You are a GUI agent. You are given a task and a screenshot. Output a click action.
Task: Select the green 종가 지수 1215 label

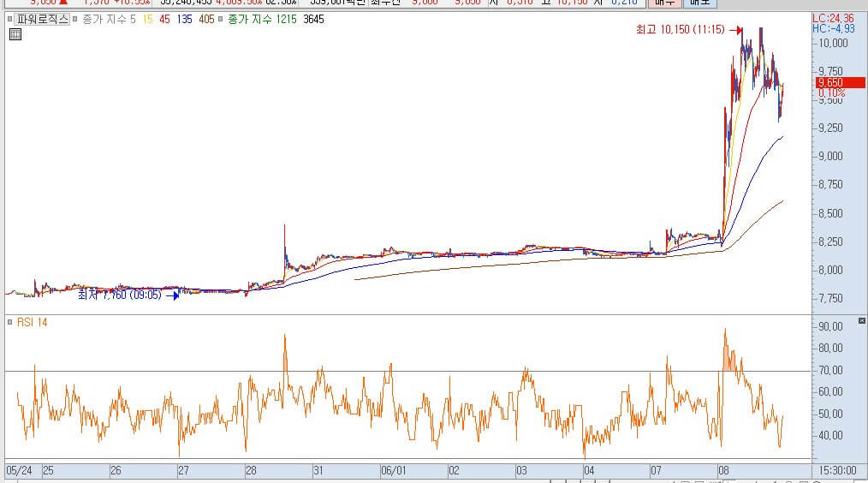(x=262, y=20)
